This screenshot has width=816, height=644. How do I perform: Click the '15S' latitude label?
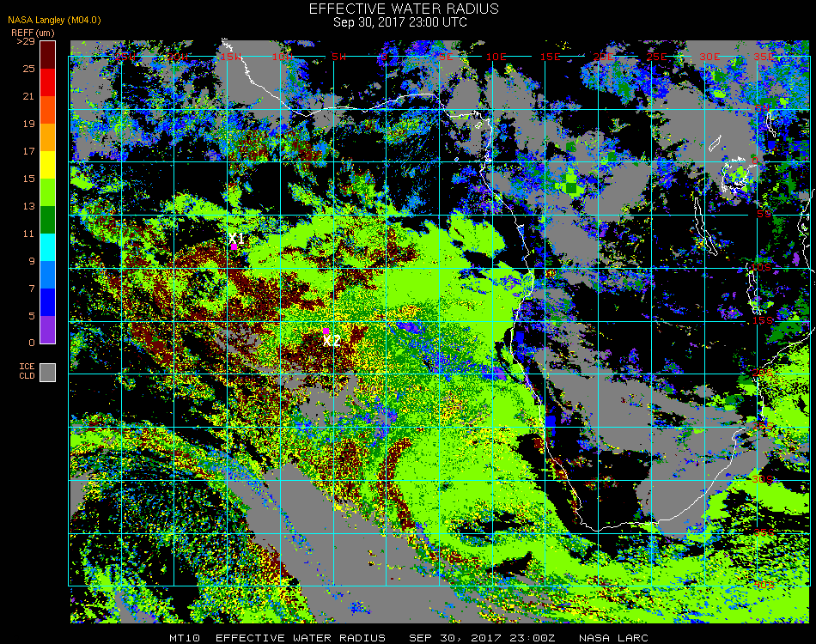pos(763,320)
